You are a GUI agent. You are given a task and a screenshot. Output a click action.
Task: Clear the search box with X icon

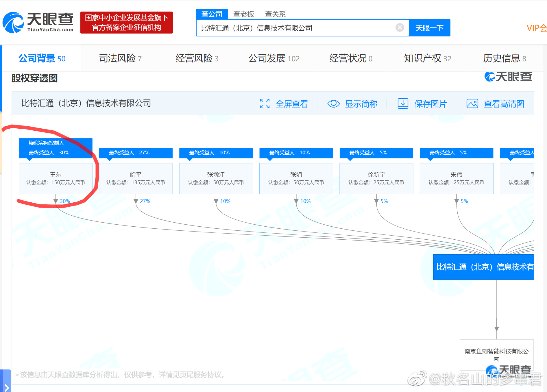(x=400, y=27)
